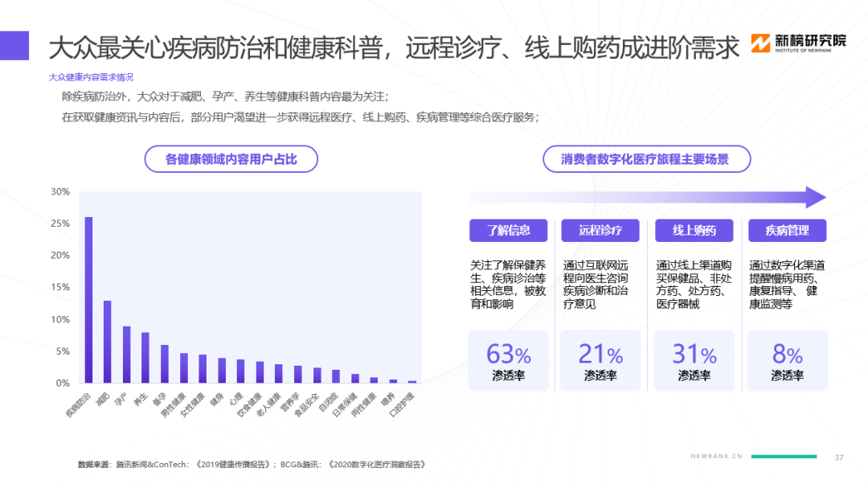Click the 63% 渗透率 card

click(508, 361)
